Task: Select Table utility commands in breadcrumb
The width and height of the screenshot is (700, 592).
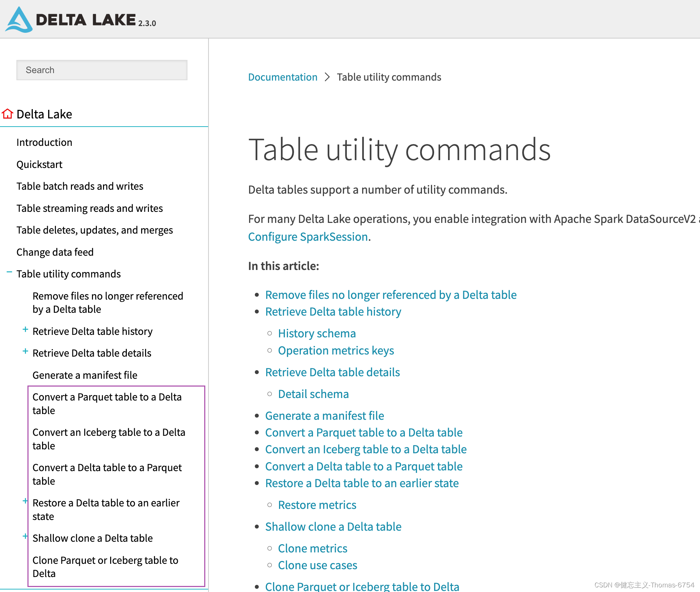Action: coord(389,77)
